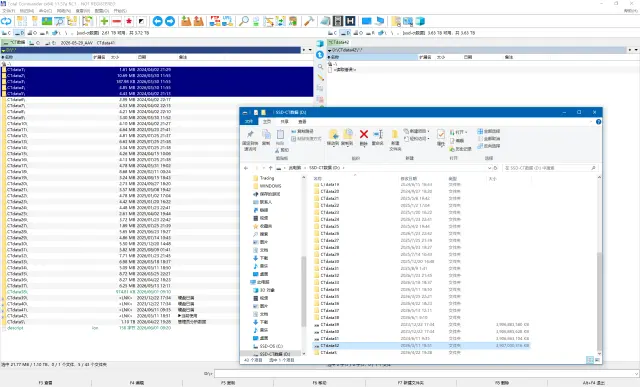The image size is (640, 387).
Task: Click the green plus select-group icon
Action: [104, 21]
